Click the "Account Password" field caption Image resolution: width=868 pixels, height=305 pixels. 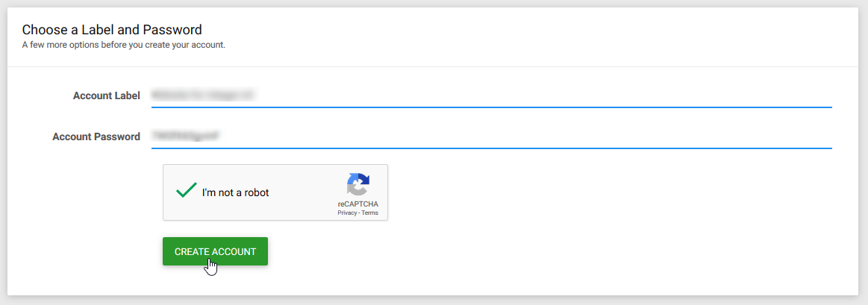tap(96, 136)
